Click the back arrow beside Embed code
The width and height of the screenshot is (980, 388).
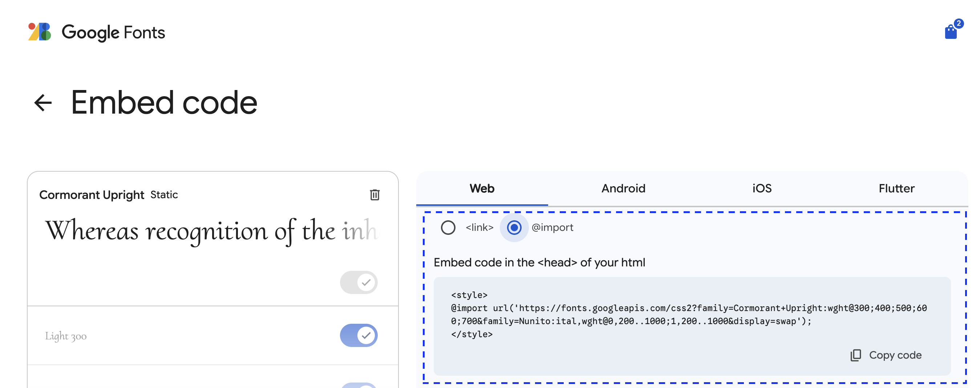point(43,103)
